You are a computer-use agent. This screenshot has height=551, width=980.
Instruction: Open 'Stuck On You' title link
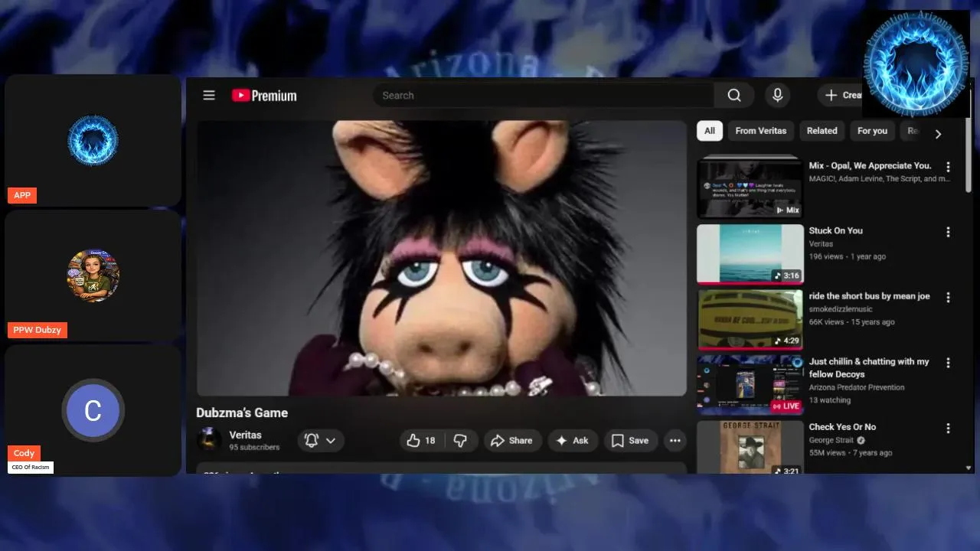tap(836, 230)
